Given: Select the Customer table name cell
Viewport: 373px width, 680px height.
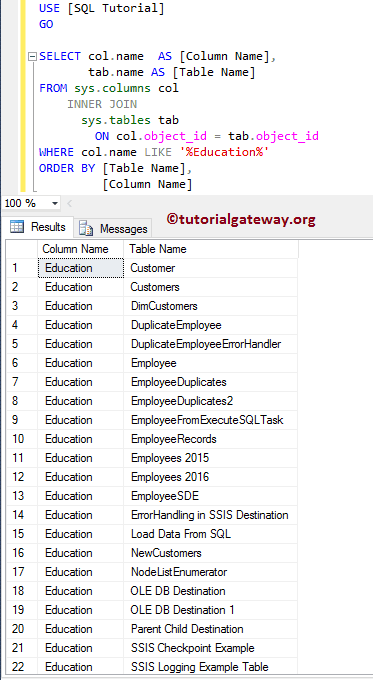Looking at the screenshot, I should (211, 268).
